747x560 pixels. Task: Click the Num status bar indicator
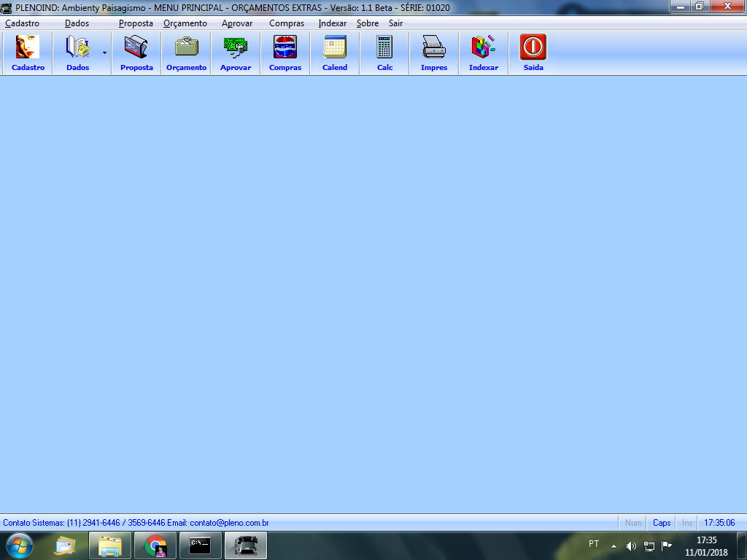(632, 523)
